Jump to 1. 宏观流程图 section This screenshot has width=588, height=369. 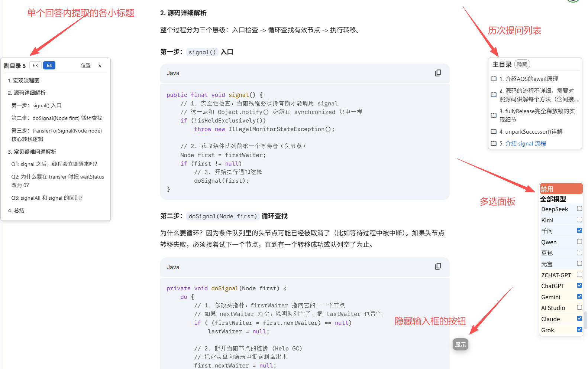[x=24, y=81]
